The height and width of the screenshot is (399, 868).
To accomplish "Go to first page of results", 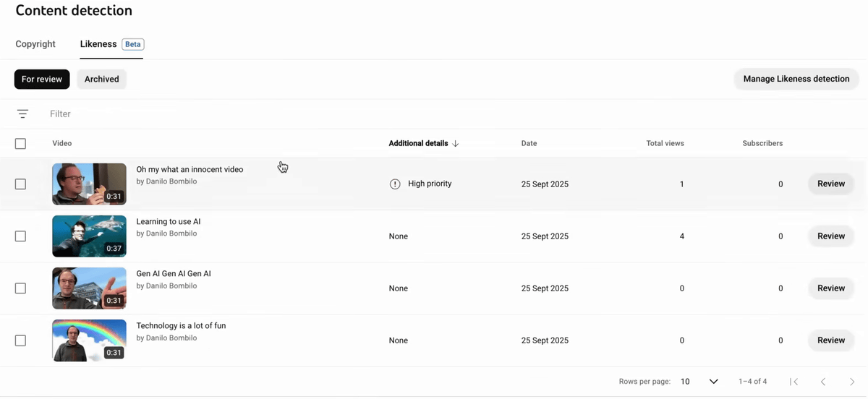I will (x=793, y=382).
